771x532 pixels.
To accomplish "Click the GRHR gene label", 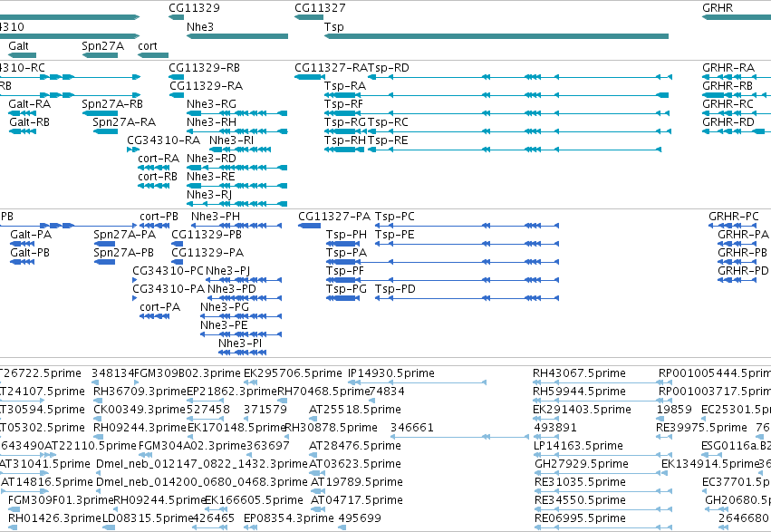I will coord(718,8).
